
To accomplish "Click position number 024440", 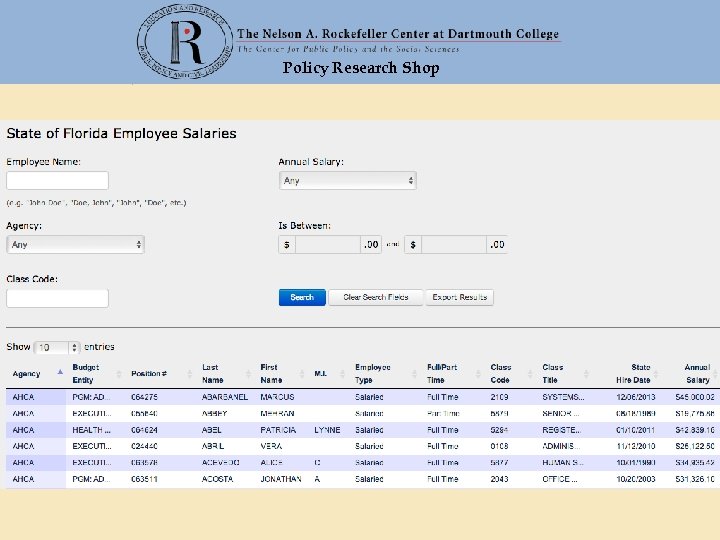I will tap(144, 446).
